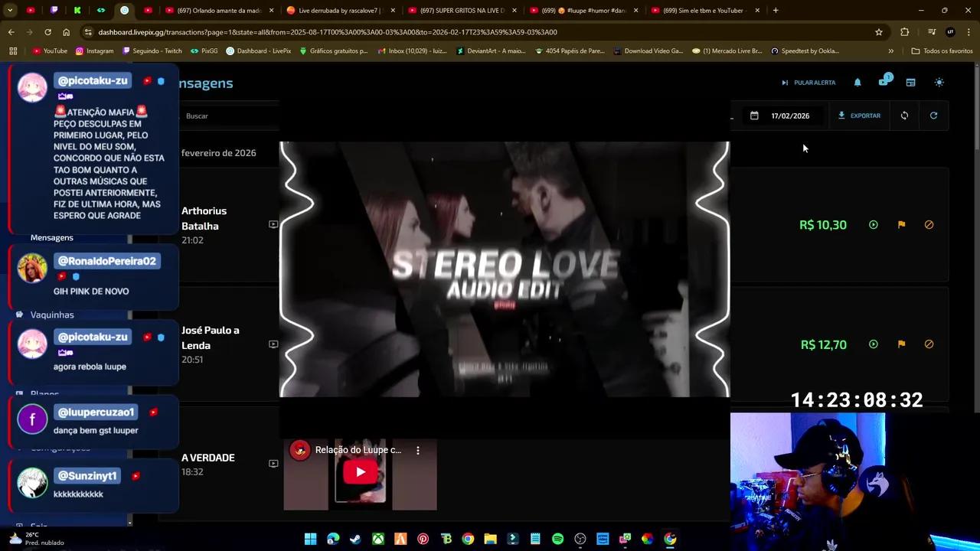Click media icon on Arthorius Batalha row
980x551 pixels.
(273, 225)
